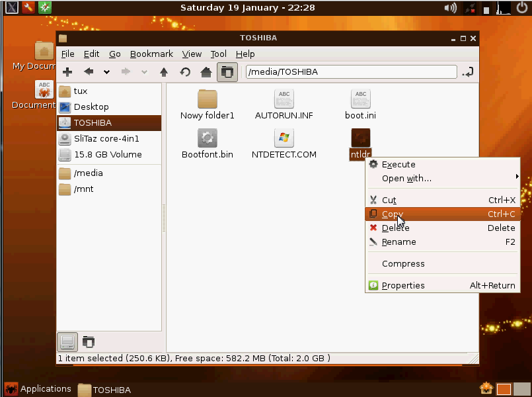Viewport: 532px width, 397px height.
Task: Click the network status tray icon
Action: pyautogui.click(x=470, y=8)
